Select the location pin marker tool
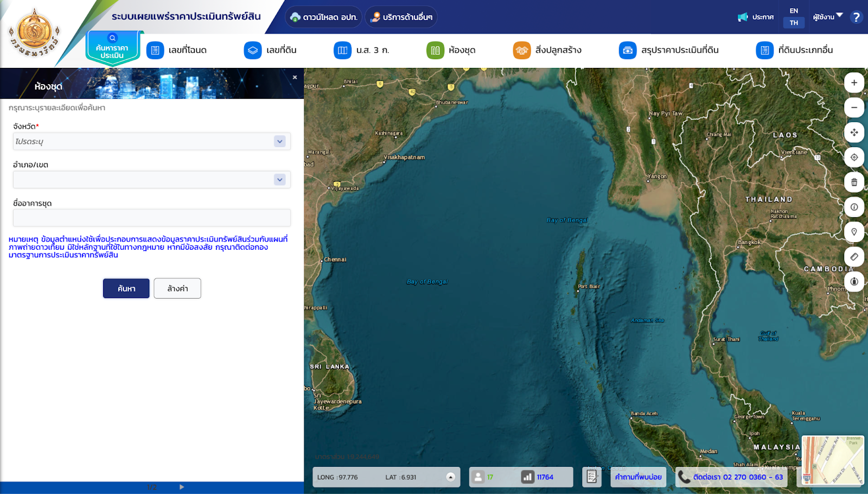The width and height of the screenshot is (868, 494). (x=854, y=232)
